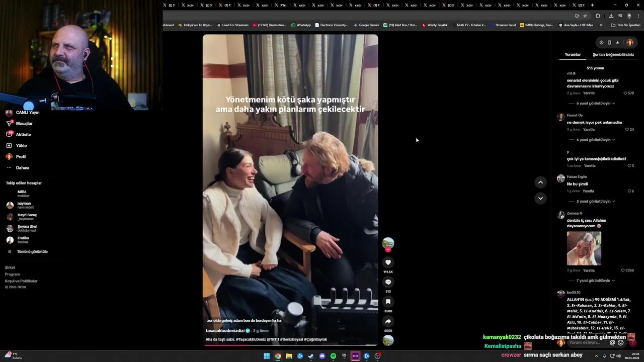Image resolution: width=644 pixels, height=362 pixels.
Task: Reply to Hasret Oy's comment via Yanıtla
Action: (x=589, y=129)
